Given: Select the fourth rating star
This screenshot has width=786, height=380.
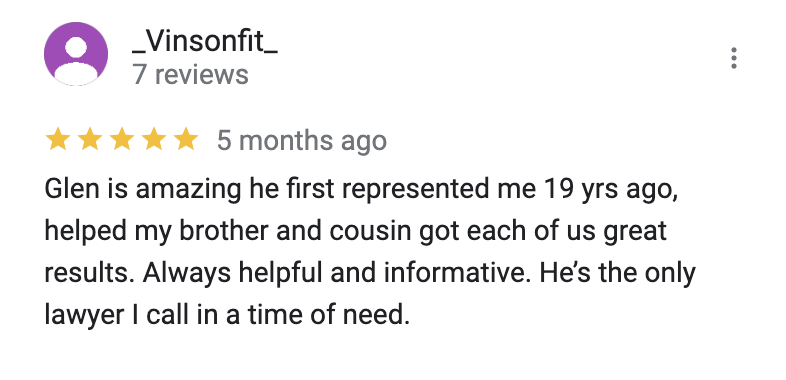Looking at the screenshot, I should click(x=154, y=139).
